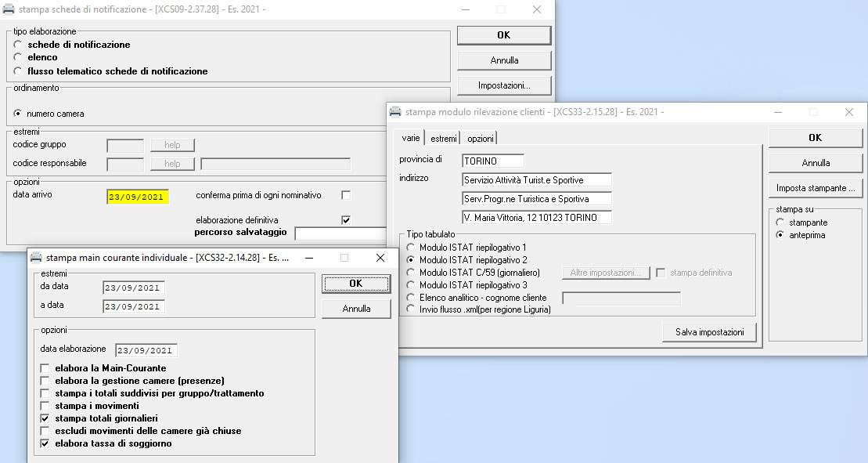
Task: Untick the 'elaborazione definitiva' checkbox
Action: (346, 220)
